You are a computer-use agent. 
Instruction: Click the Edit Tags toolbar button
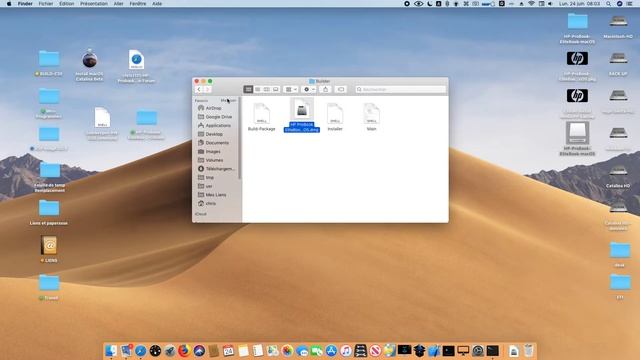click(341, 89)
